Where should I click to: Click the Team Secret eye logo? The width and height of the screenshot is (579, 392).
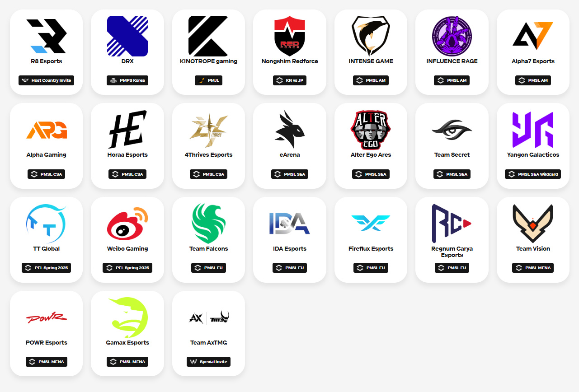[452, 130]
